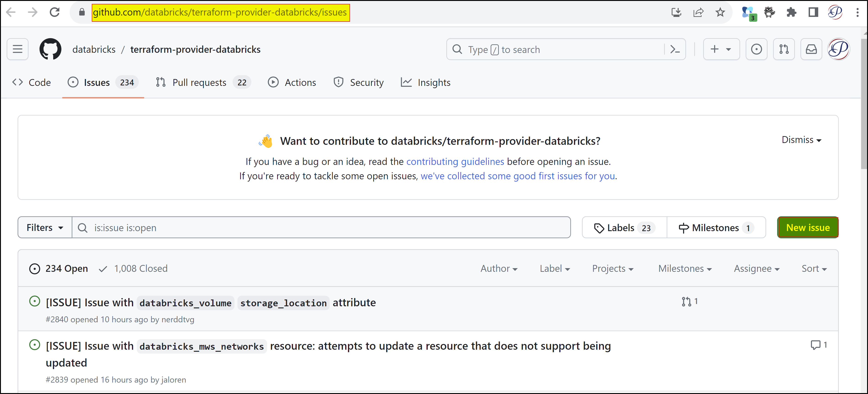868x394 pixels.
Task: Click the gear-shaped extension icon next to the puzzle piece
Action: coord(770,13)
